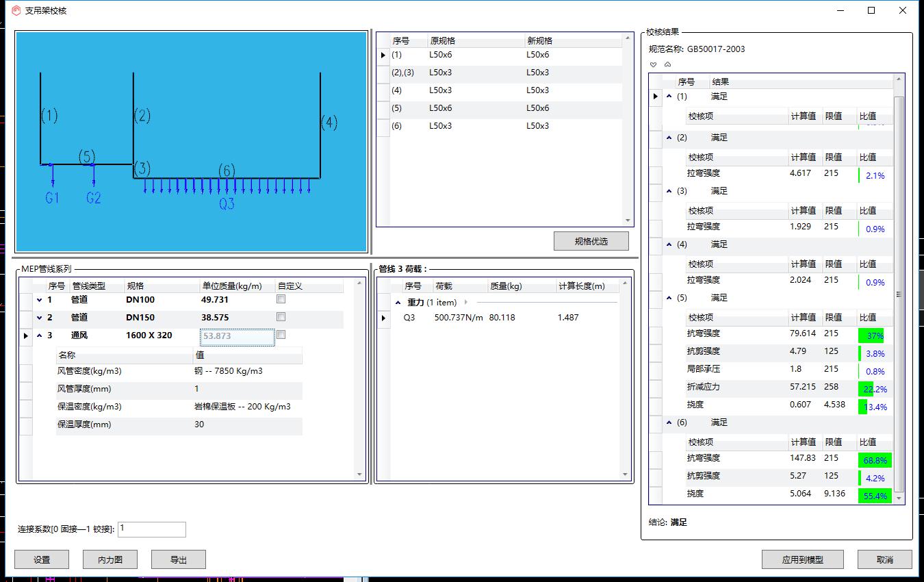924x582 pixels.
Task: Click the 保温厚度 value 30
Action: pos(199,425)
